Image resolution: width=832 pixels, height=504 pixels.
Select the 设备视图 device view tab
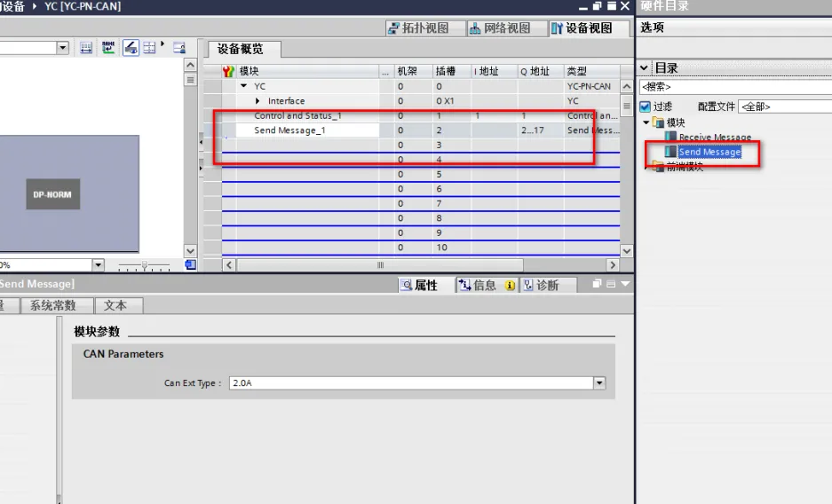tap(582, 28)
